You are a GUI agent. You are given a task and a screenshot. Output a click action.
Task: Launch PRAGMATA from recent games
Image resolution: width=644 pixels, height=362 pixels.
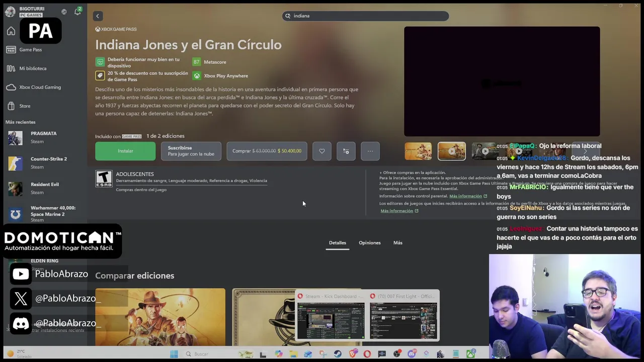(x=43, y=137)
